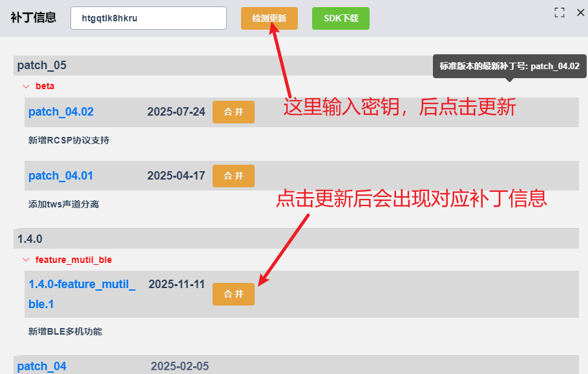Open the patch_04 link

41,366
